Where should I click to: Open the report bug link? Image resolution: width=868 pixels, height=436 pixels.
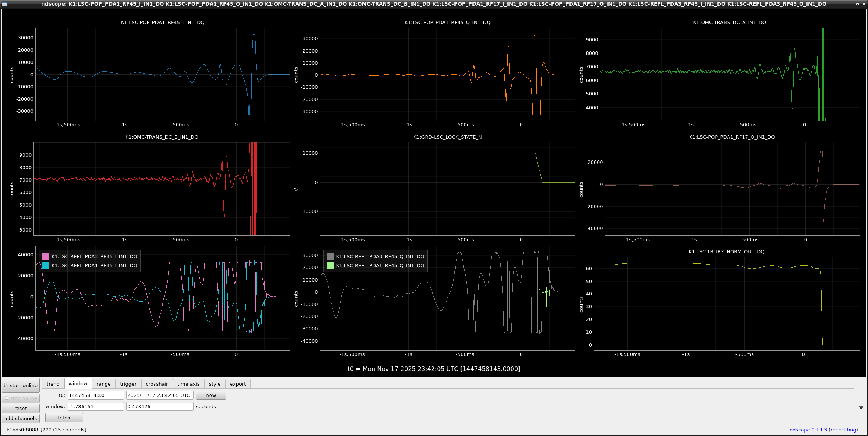[x=843, y=430]
